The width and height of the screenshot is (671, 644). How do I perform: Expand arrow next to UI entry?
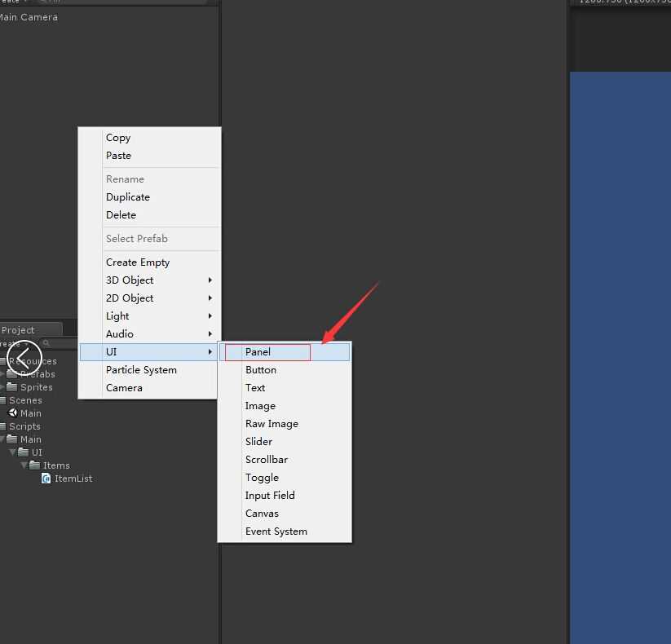pyautogui.click(x=210, y=352)
